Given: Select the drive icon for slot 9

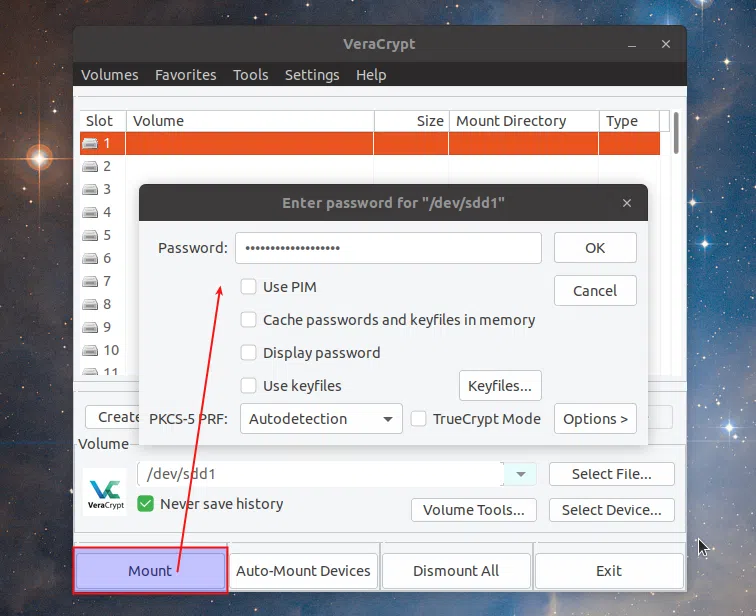Looking at the screenshot, I should (x=90, y=327).
